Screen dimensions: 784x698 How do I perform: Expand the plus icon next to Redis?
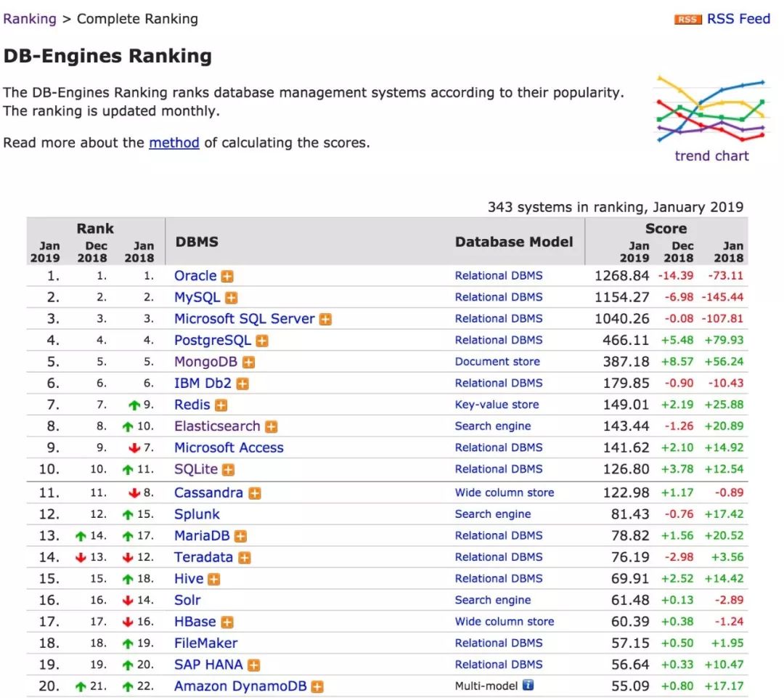pyautogui.click(x=221, y=405)
